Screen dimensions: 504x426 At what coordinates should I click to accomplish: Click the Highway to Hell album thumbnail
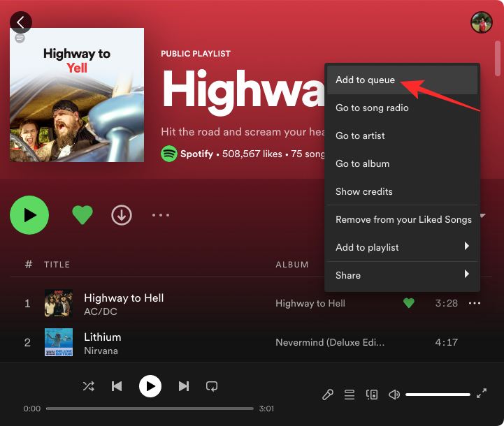coord(59,303)
